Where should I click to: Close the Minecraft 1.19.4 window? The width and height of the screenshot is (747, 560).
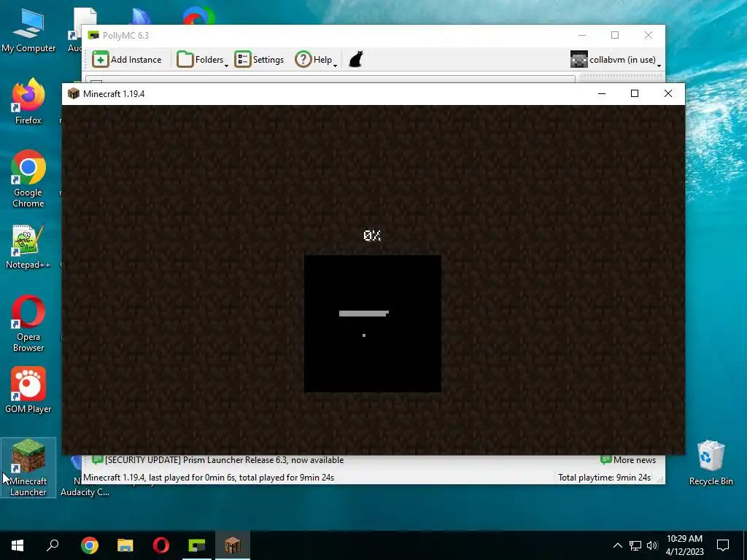pos(668,94)
